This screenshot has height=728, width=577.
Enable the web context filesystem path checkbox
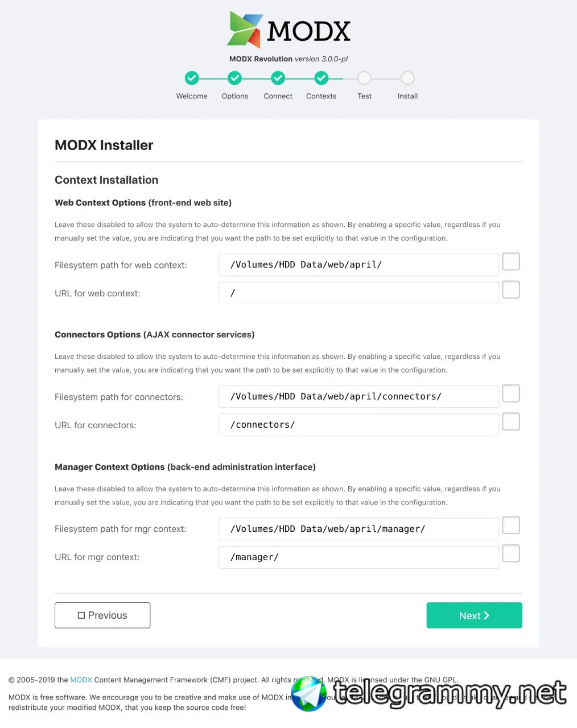point(511,262)
